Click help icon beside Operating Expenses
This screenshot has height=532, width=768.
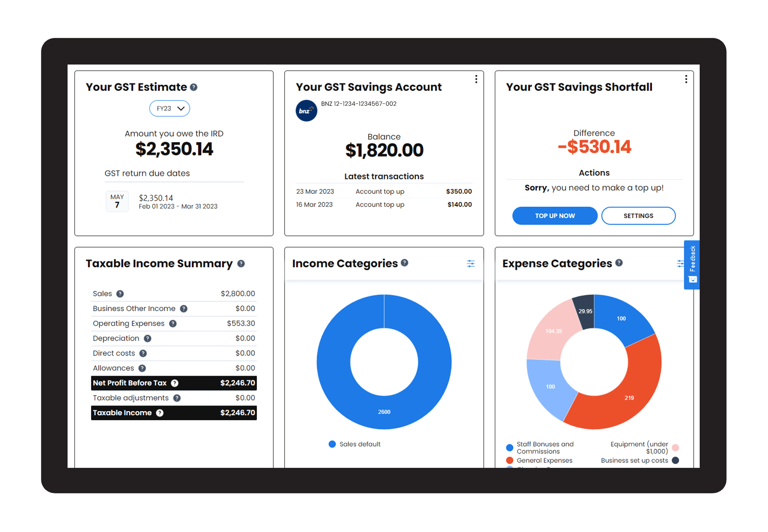(x=173, y=324)
